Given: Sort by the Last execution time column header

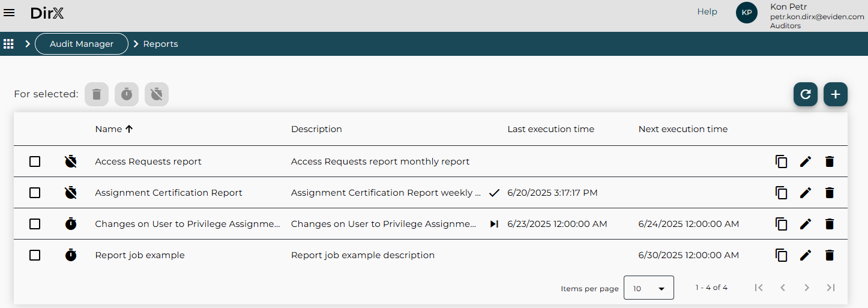Looking at the screenshot, I should (550, 129).
